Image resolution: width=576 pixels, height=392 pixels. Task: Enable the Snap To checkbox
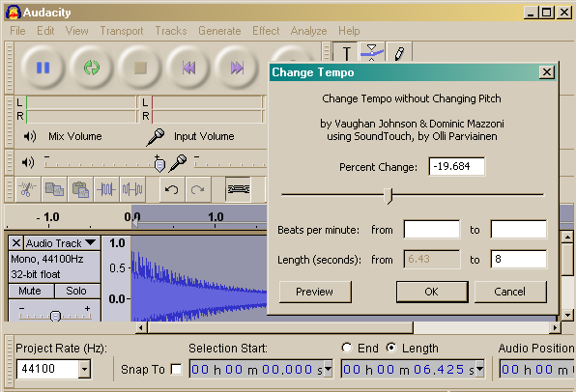pos(176,369)
